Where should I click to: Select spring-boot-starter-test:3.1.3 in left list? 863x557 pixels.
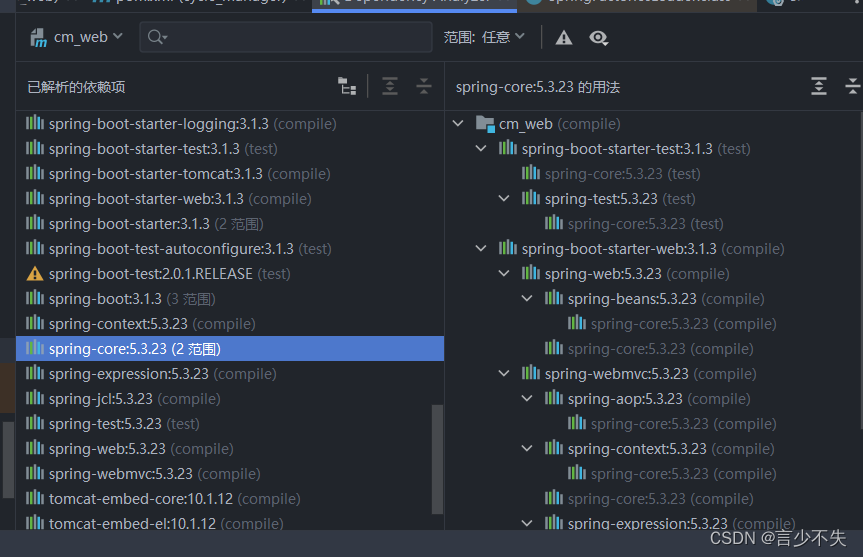tap(230, 149)
